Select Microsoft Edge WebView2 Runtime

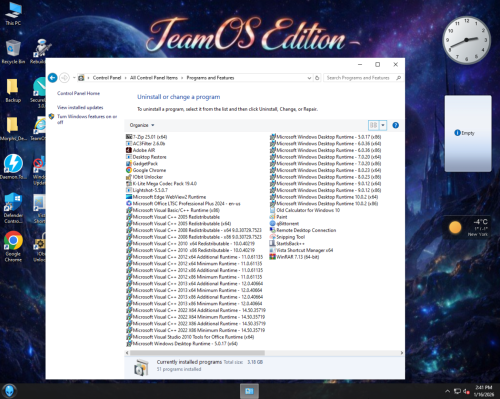click(166, 197)
